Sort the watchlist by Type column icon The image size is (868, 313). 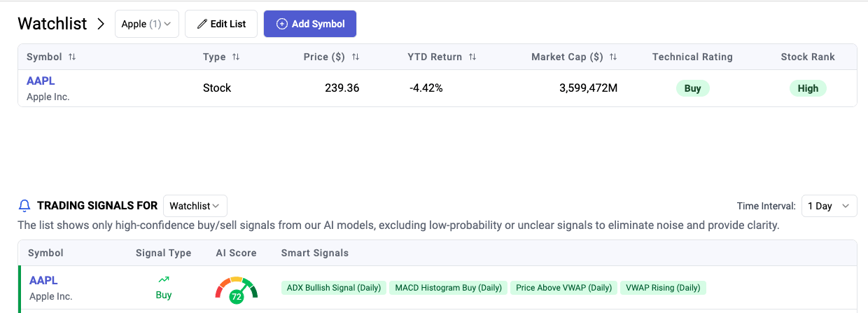click(x=236, y=57)
